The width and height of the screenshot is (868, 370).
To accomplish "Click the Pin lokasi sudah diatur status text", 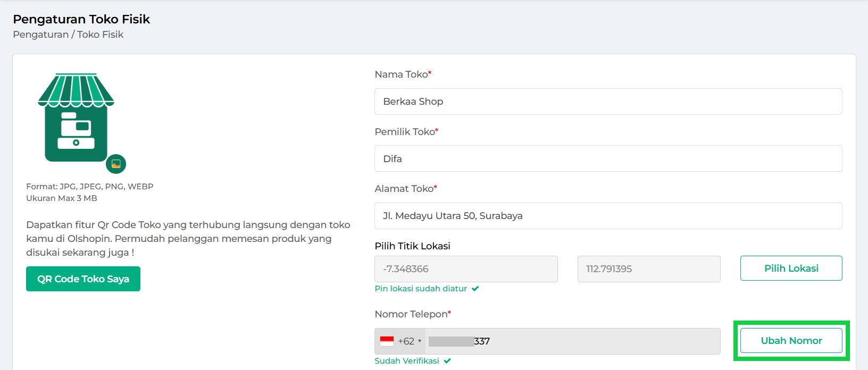I will (x=421, y=289).
